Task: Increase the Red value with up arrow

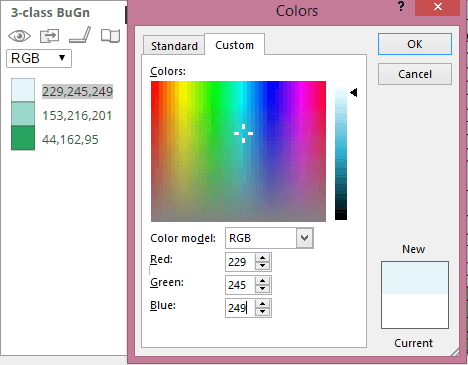Action: click(263, 258)
